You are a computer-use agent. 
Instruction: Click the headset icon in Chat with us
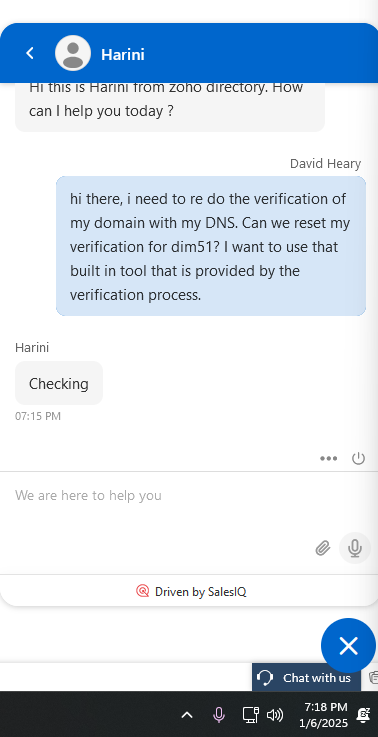tap(266, 678)
